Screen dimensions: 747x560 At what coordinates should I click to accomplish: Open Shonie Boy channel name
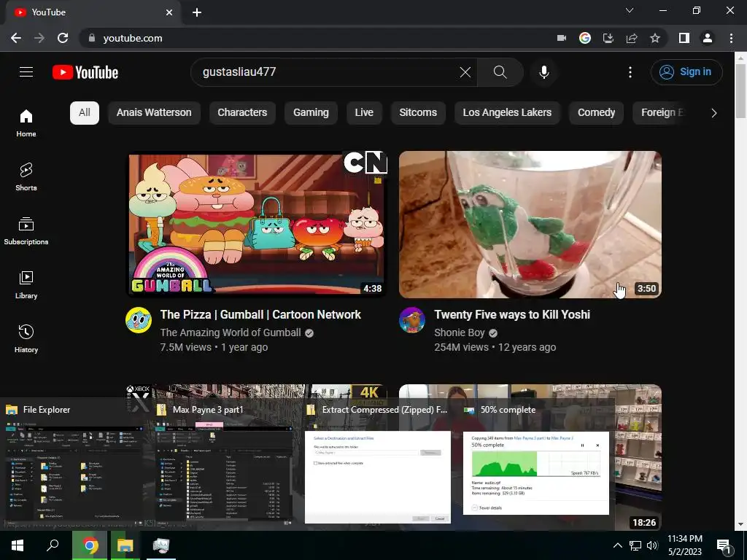click(x=460, y=332)
